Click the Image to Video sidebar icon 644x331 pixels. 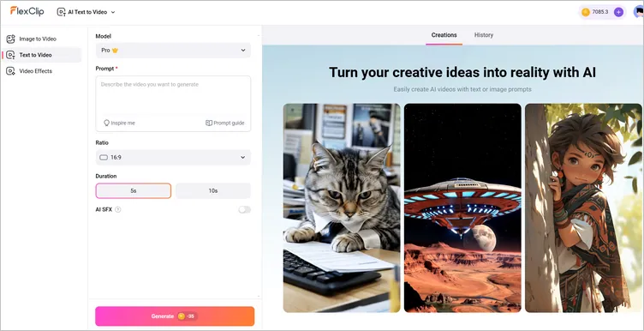[x=10, y=39]
